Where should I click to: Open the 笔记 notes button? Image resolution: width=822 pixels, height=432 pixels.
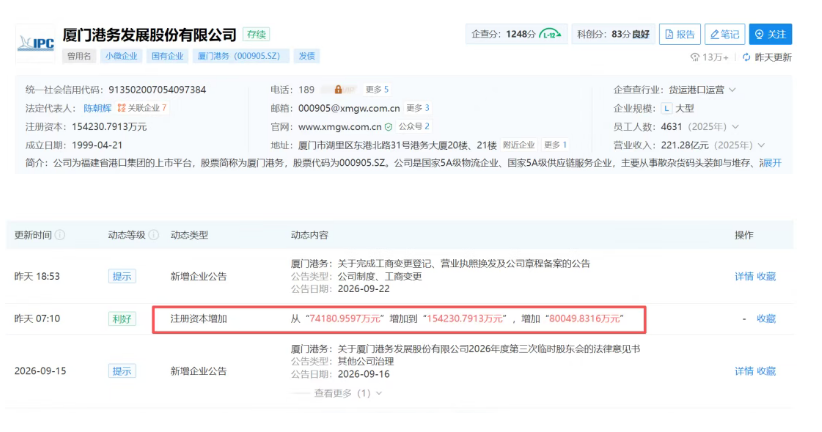coord(724,34)
